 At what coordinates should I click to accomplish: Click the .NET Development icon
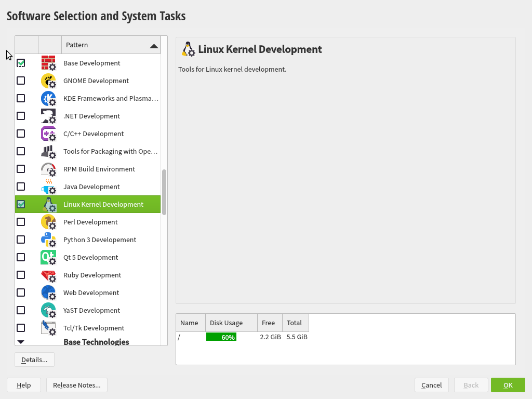[48, 116]
